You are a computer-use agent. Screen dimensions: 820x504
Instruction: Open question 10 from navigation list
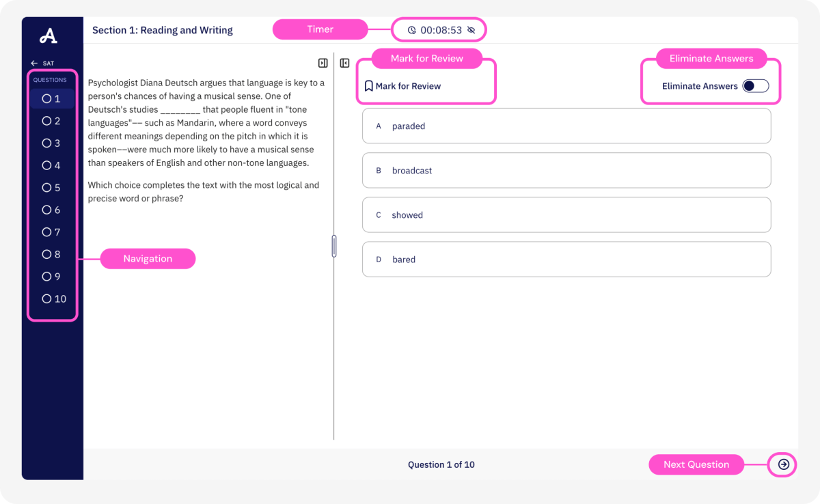[54, 298]
